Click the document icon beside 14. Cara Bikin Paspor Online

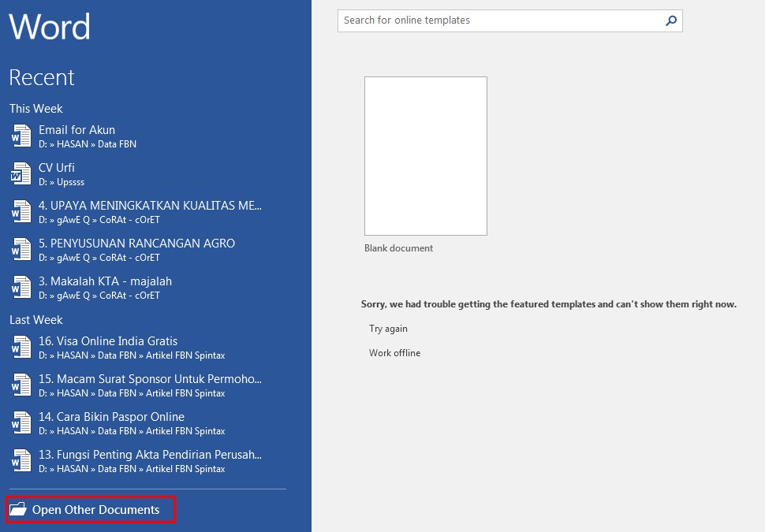pyautogui.click(x=21, y=422)
